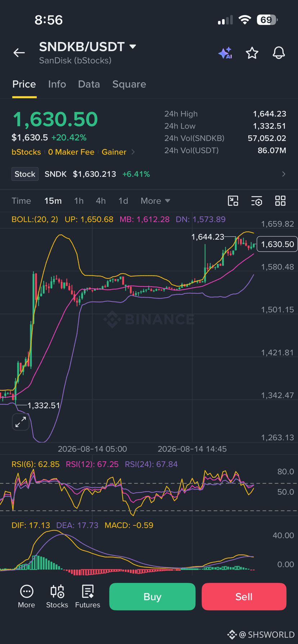Open the chart drawing tools icon

233,201
